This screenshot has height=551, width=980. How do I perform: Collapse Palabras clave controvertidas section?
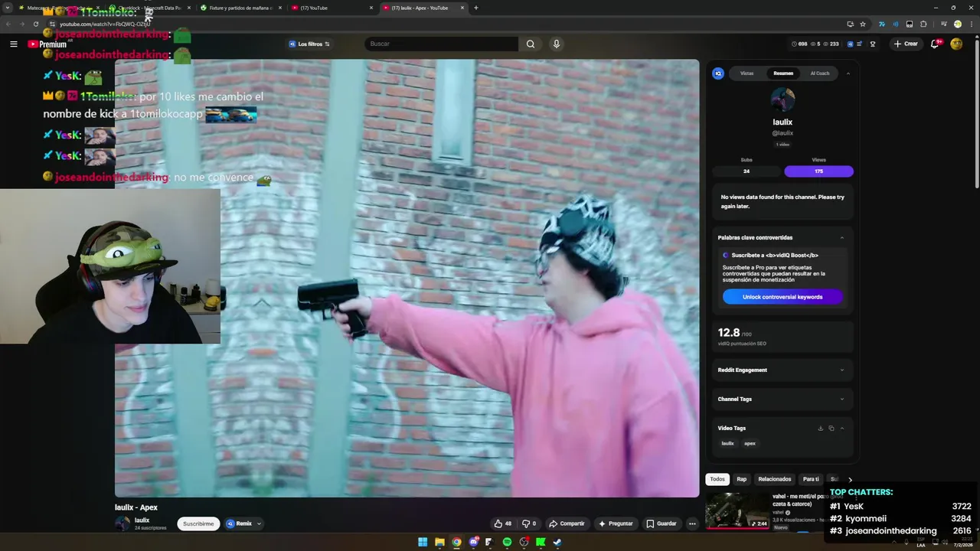(x=842, y=237)
